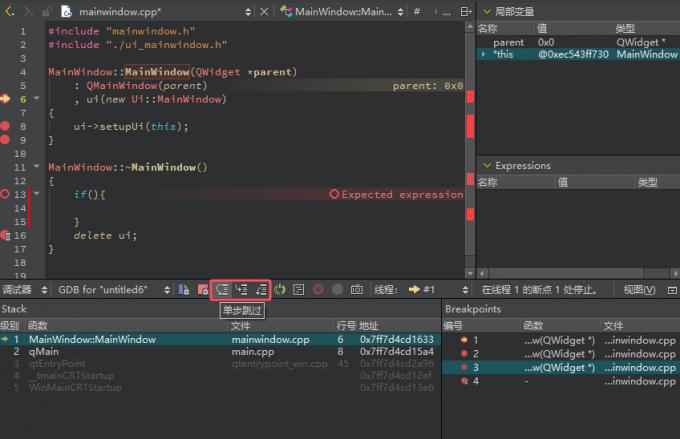This screenshot has width=680, height=439.
Task: Open the mainwindow.cpp file dropdown
Action: (x=250, y=12)
